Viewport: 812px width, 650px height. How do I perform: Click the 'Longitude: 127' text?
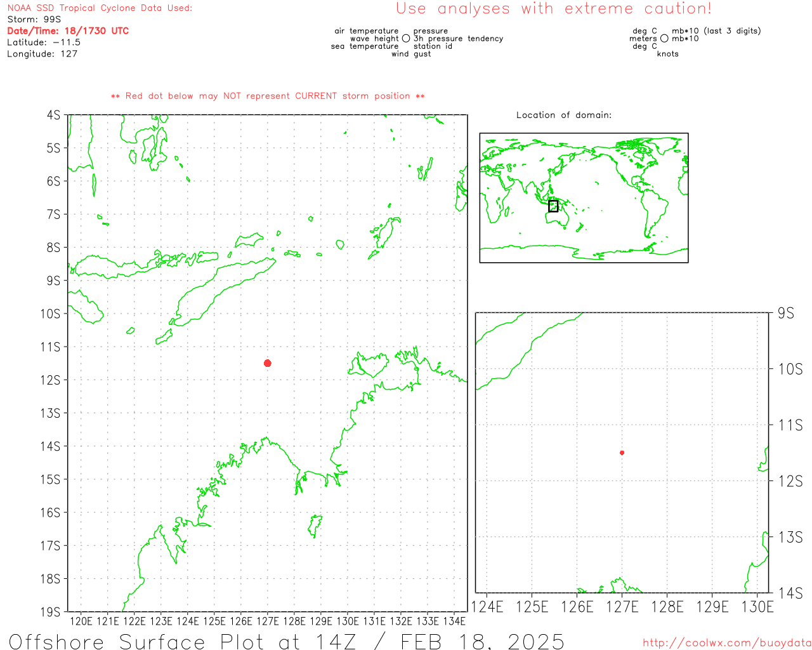(x=42, y=54)
